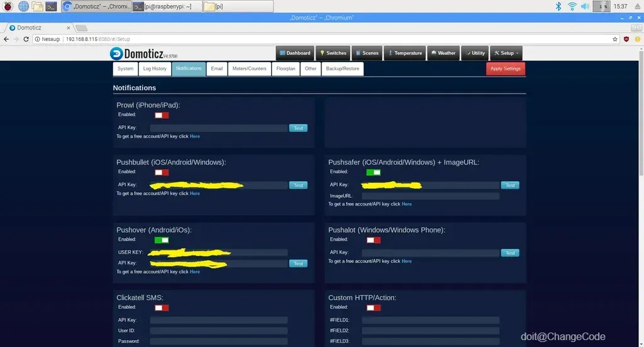Open the Scenes page
This screenshot has width=644, height=347.
367,53
